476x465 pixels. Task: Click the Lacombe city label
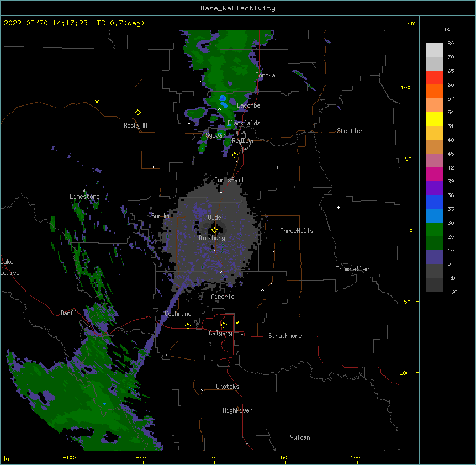coord(248,105)
